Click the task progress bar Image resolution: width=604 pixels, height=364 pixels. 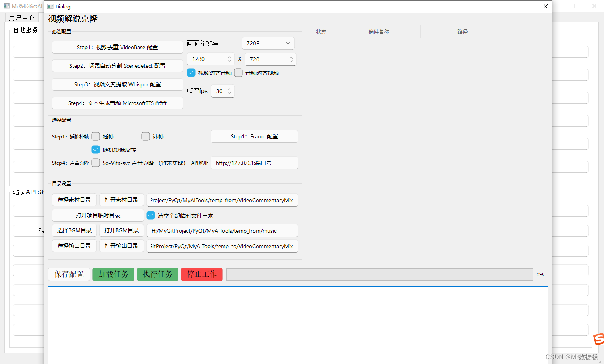(380, 274)
